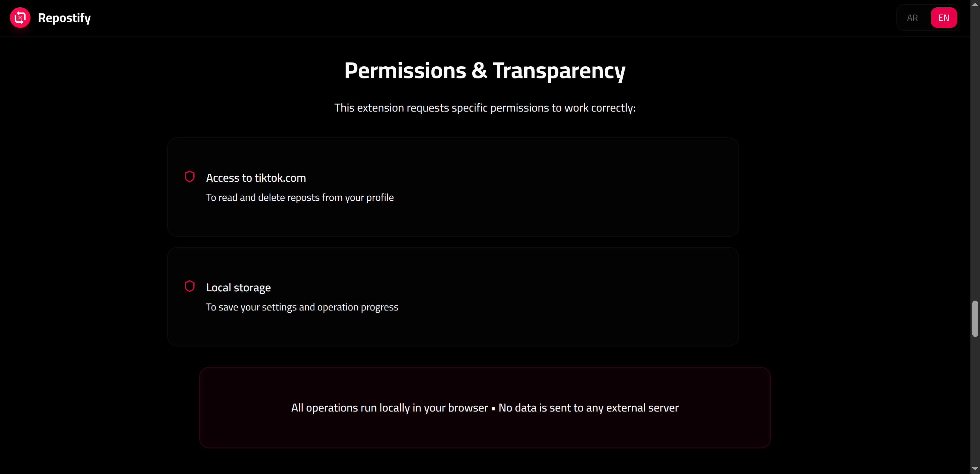Open the Repostify home via the header title

point(64,18)
